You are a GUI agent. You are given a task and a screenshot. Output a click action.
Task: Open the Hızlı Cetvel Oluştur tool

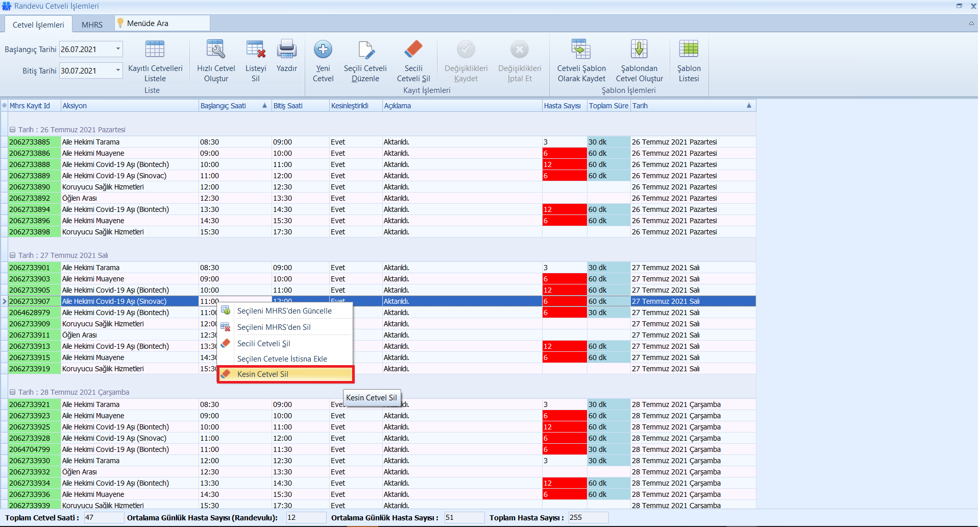(216, 50)
